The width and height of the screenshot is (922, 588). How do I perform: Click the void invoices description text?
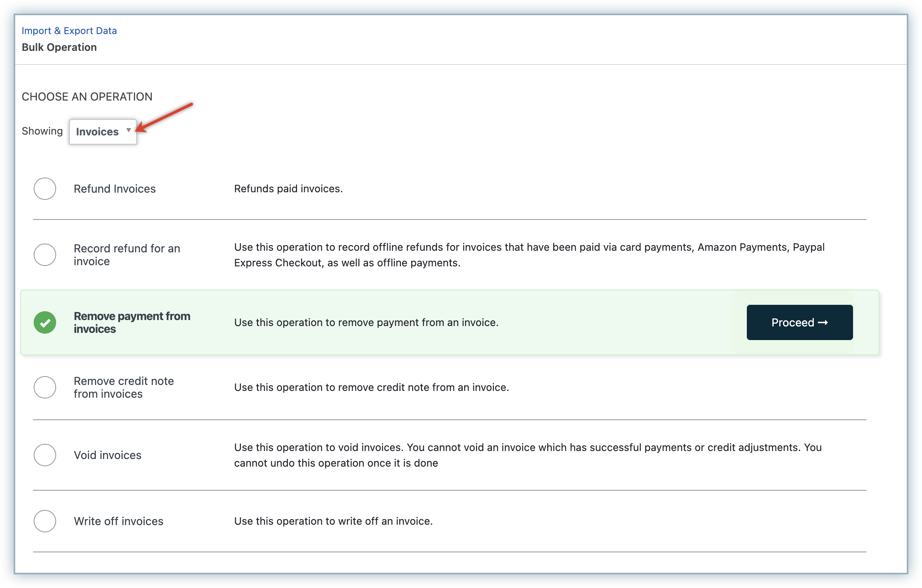pyautogui.click(x=528, y=455)
